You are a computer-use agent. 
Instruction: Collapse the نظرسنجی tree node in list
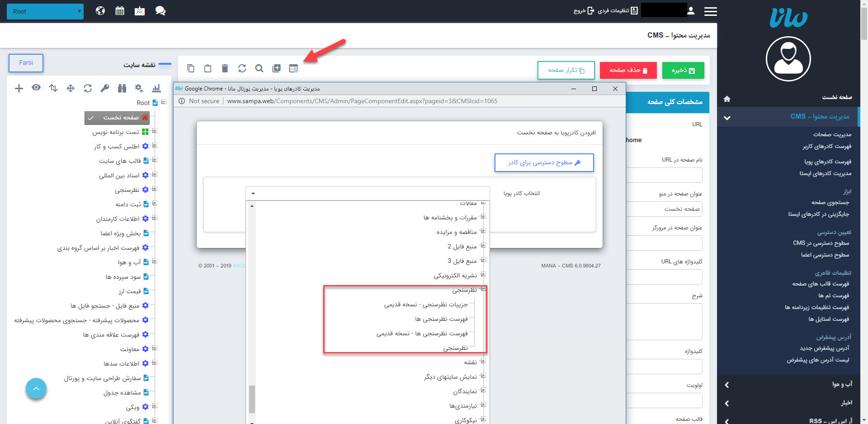(483, 289)
